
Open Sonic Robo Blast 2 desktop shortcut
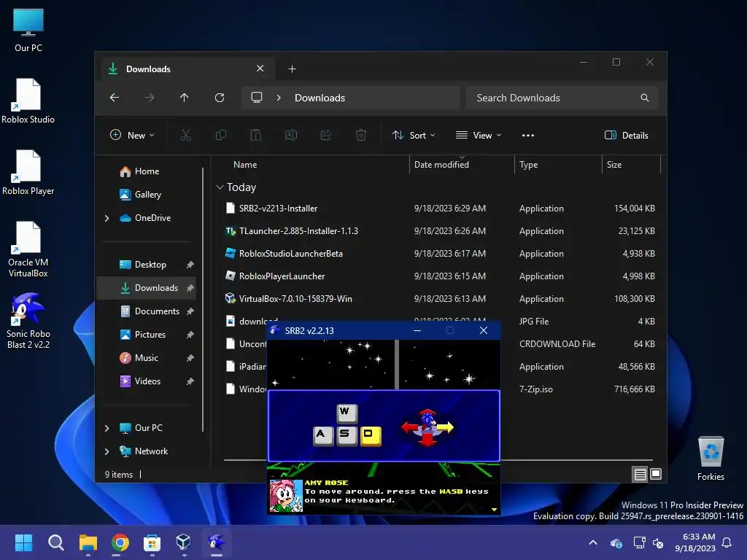[x=28, y=321]
